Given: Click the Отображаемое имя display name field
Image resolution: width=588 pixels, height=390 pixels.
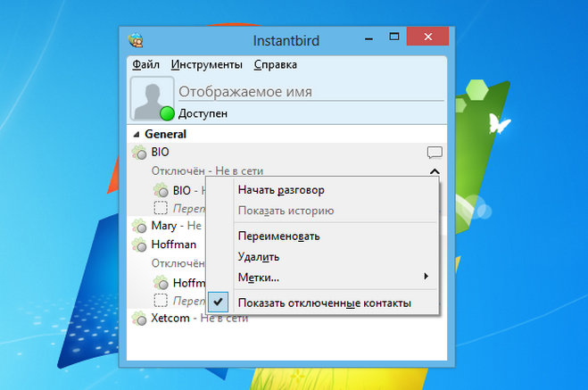Looking at the screenshot, I should pos(311,92).
